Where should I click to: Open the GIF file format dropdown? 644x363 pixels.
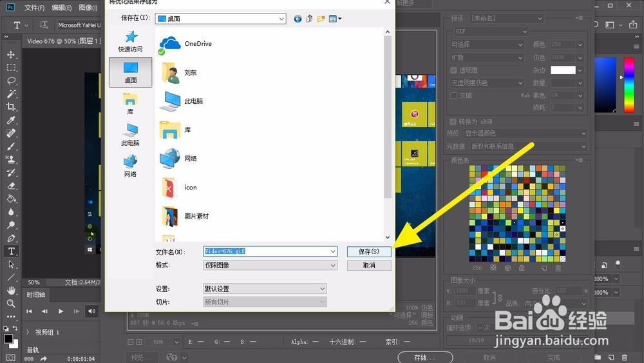pos(491,31)
